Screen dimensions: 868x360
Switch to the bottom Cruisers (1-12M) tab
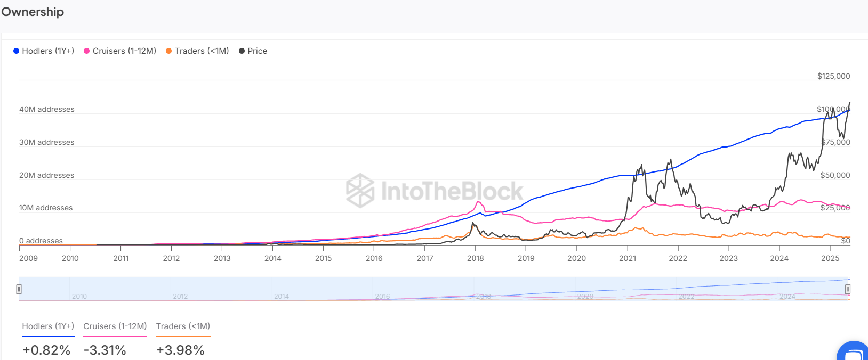115,326
